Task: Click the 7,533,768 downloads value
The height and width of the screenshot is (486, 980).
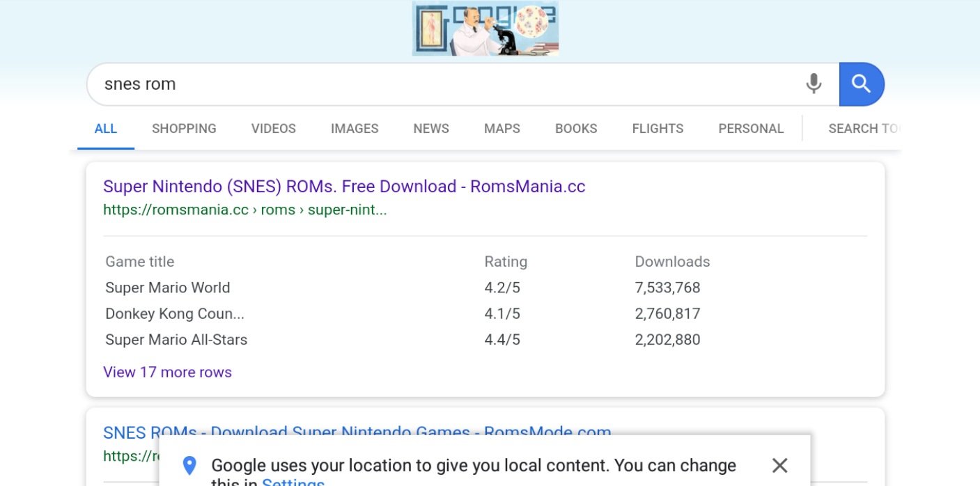Action: [667, 288]
